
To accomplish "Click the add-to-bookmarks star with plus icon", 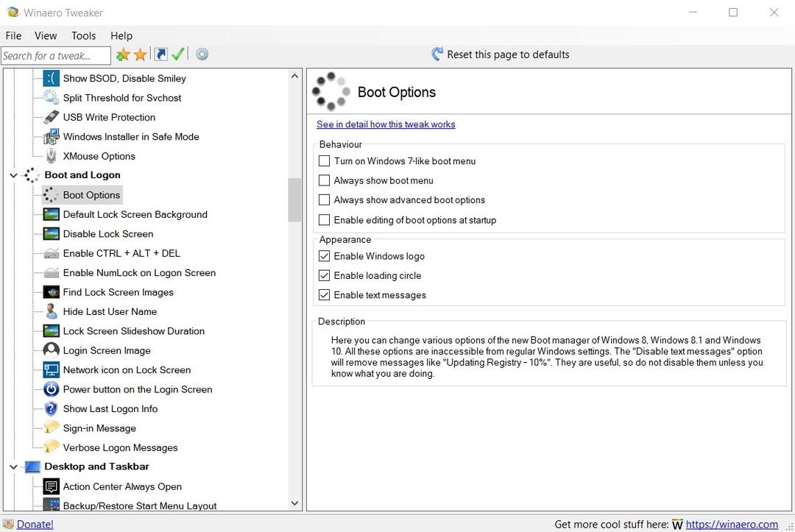I will 123,55.
